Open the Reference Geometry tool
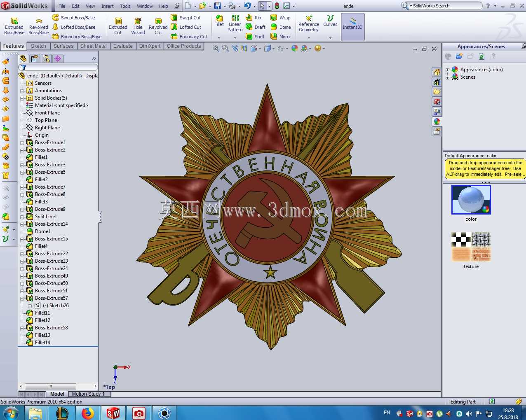The image size is (526, 420). tap(309, 23)
